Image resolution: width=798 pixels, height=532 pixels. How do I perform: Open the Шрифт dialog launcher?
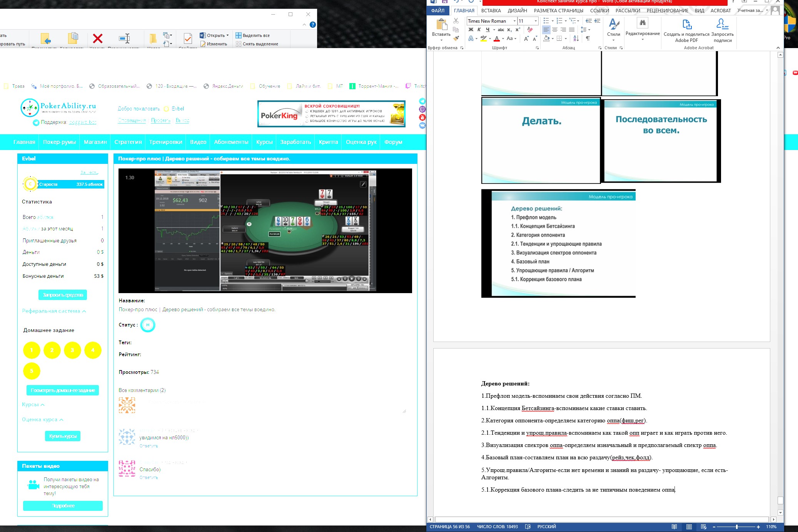[537, 48]
